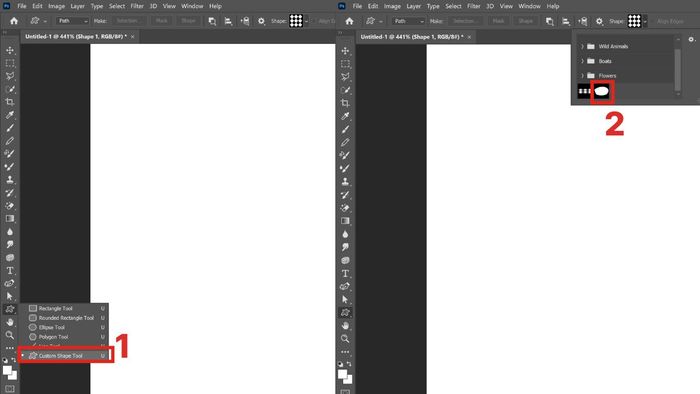Open Filter menu in left window

tap(137, 6)
